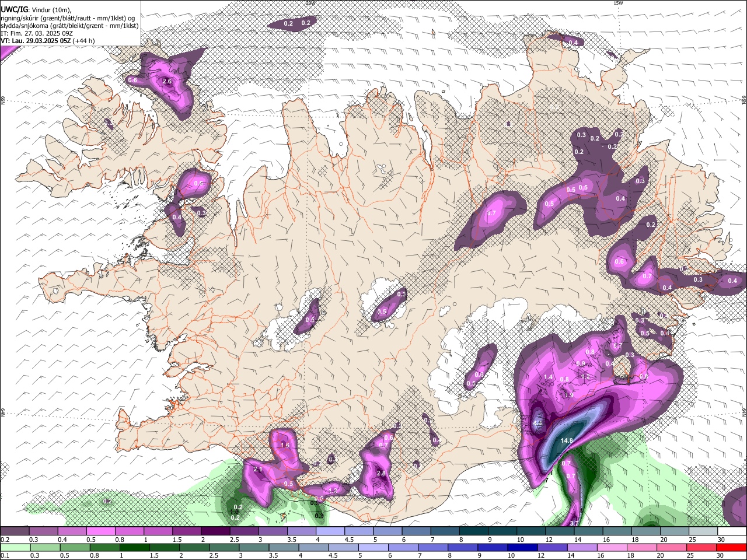Screen dimensions: 747x560
Task: Click the 1.4 value in the southeast snow area
Action: point(548,377)
